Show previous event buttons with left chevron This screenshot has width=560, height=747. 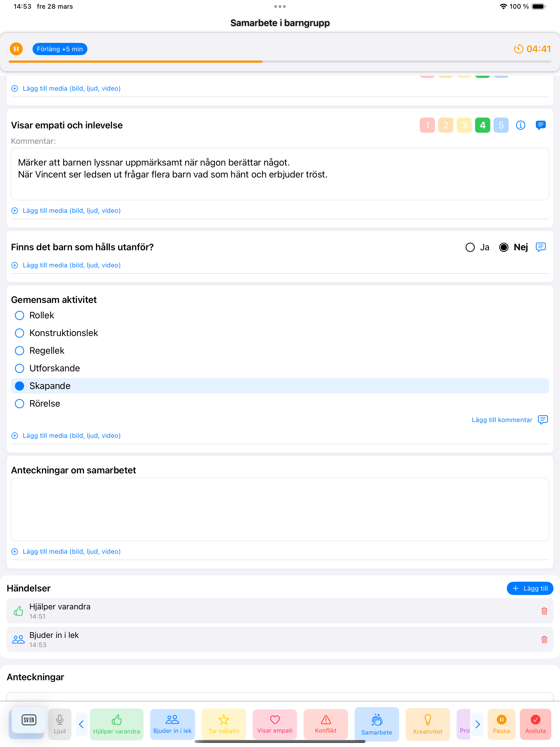pyautogui.click(x=81, y=724)
